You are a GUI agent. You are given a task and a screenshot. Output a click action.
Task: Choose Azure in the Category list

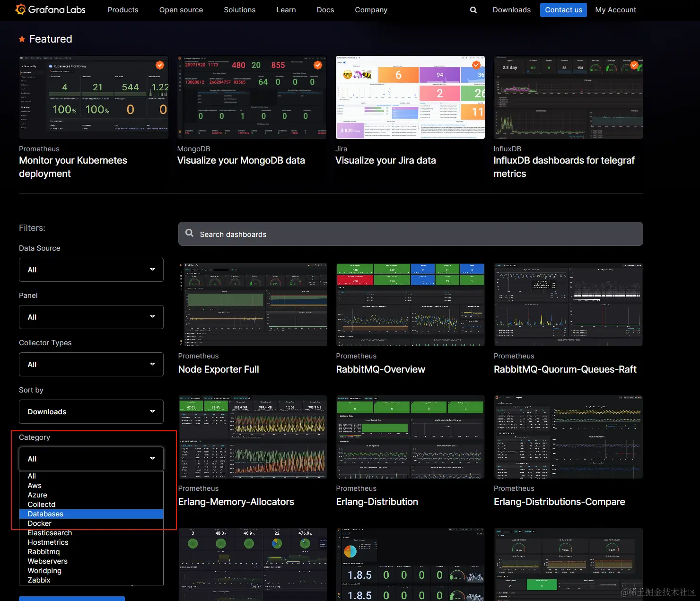click(x=91, y=495)
